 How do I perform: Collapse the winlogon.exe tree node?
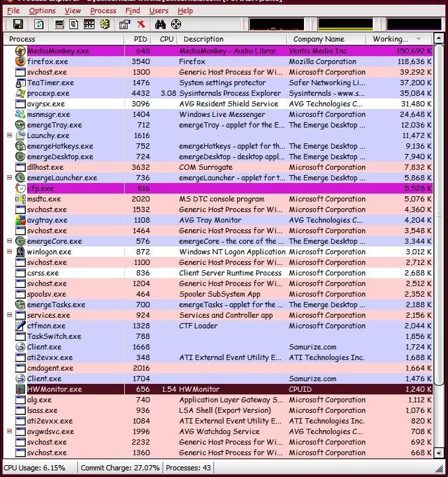(10, 252)
